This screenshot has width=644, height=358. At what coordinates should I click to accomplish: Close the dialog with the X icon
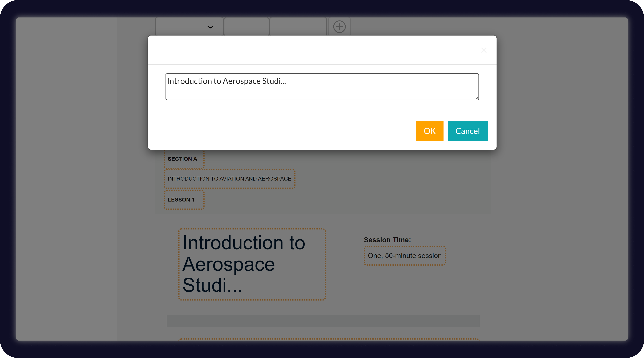484,50
